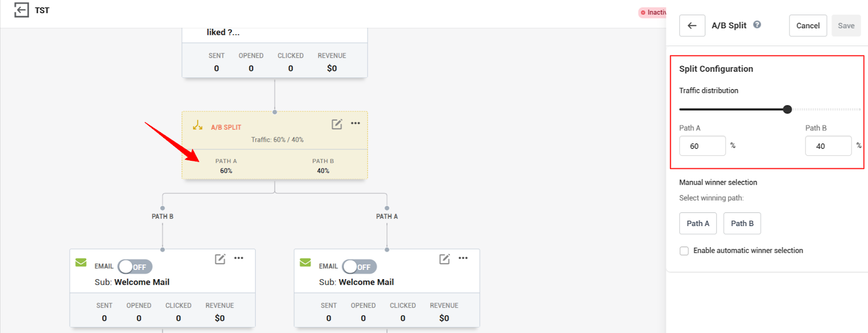Screen dimensions: 868x333
Task: Click the "Manual winner selection" heading
Action: click(x=718, y=183)
